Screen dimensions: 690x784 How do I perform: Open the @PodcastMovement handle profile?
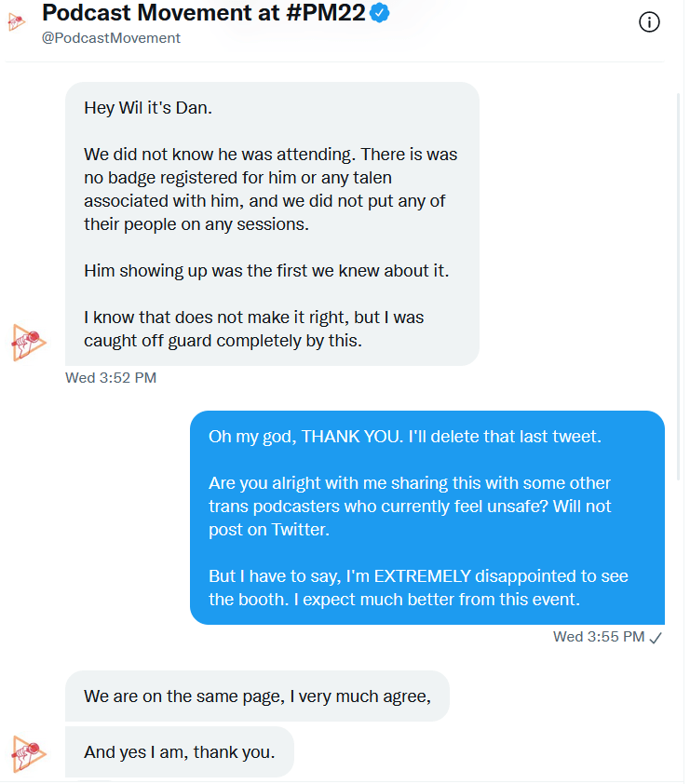(x=112, y=38)
